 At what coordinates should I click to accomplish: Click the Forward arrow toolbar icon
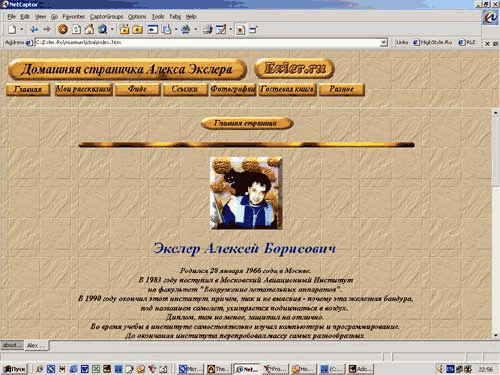coord(47,29)
